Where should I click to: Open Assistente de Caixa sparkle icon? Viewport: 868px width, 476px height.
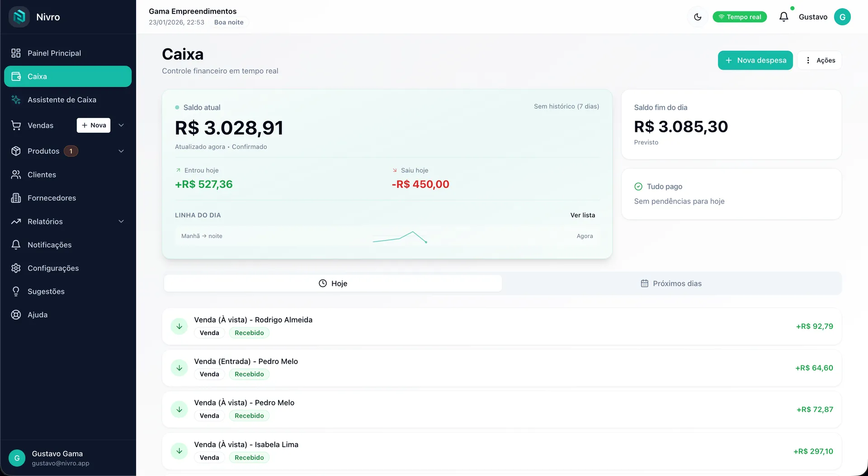[16, 100]
